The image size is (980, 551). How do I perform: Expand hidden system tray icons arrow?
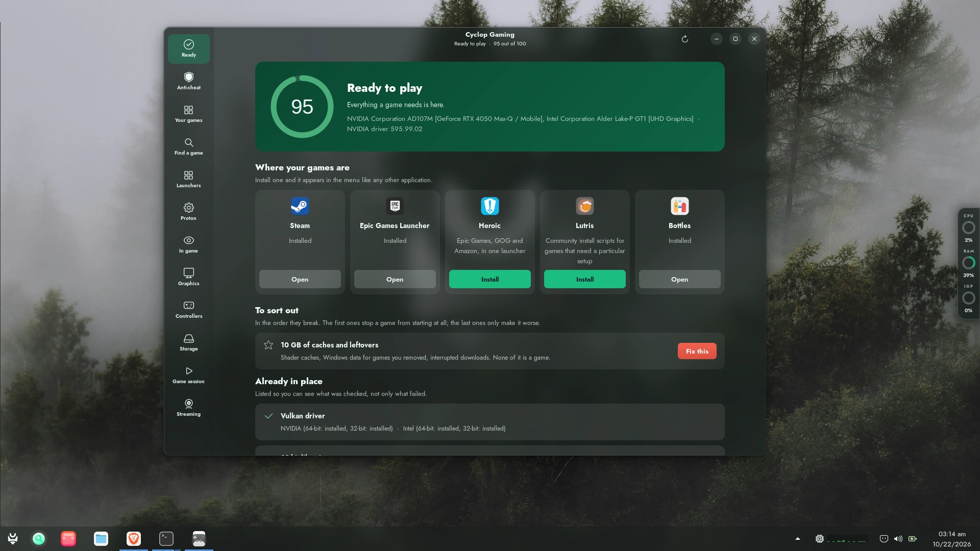[x=798, y=539]
